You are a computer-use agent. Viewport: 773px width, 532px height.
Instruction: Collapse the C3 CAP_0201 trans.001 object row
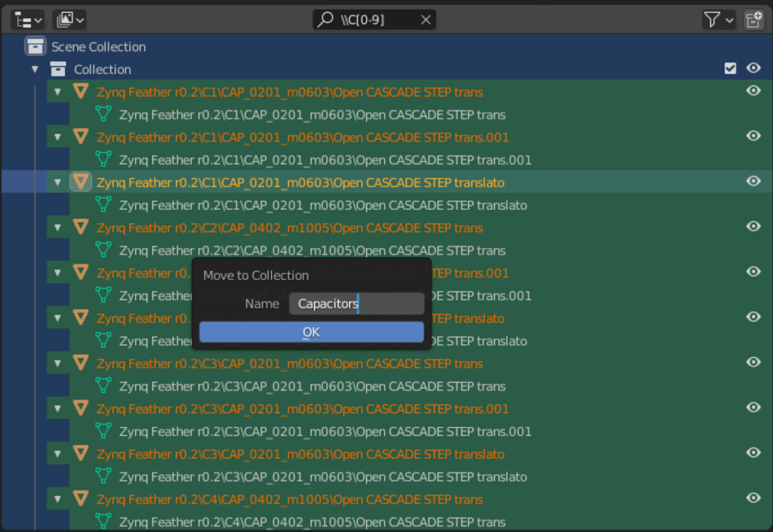58,409
